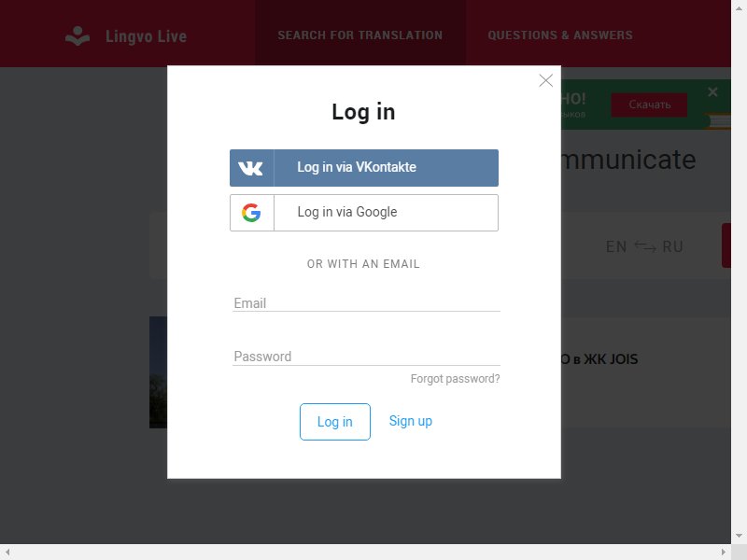Viewport: 747px width, 560px height.
Task: Close the Log in dialog
Action: pyautogui.click(x=545, y=80)
